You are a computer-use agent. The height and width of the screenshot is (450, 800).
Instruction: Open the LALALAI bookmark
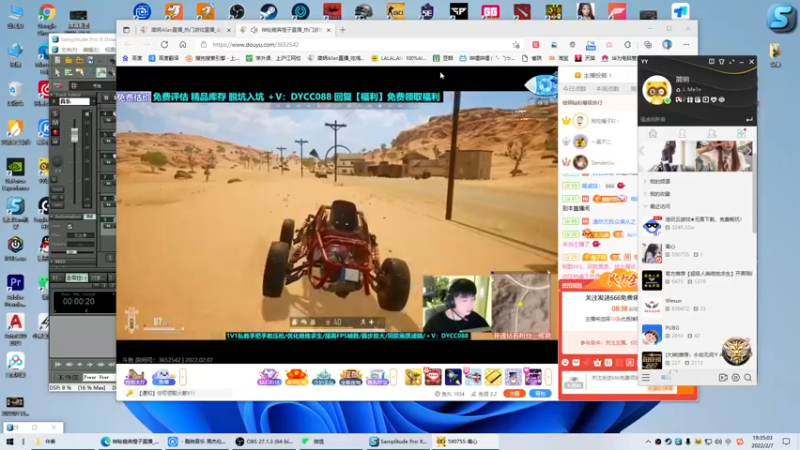398,58
